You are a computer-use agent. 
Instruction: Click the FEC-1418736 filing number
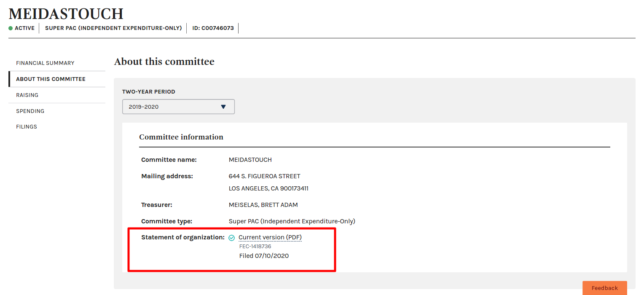(255, 247)
